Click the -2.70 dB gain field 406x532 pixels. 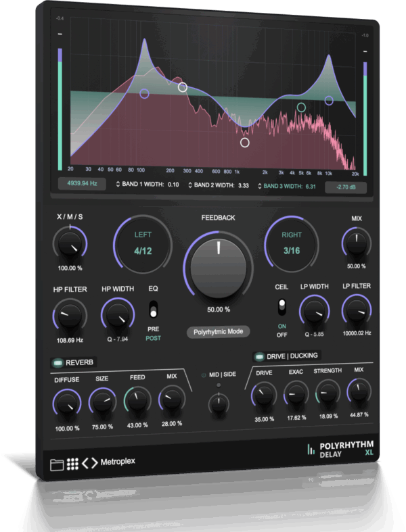click(346, 187)
